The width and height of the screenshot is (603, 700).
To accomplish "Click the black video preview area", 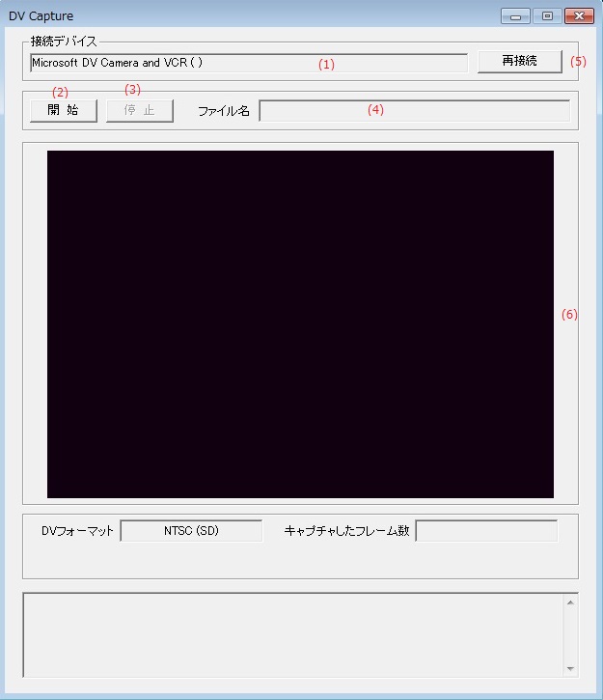I will point(300,323).
